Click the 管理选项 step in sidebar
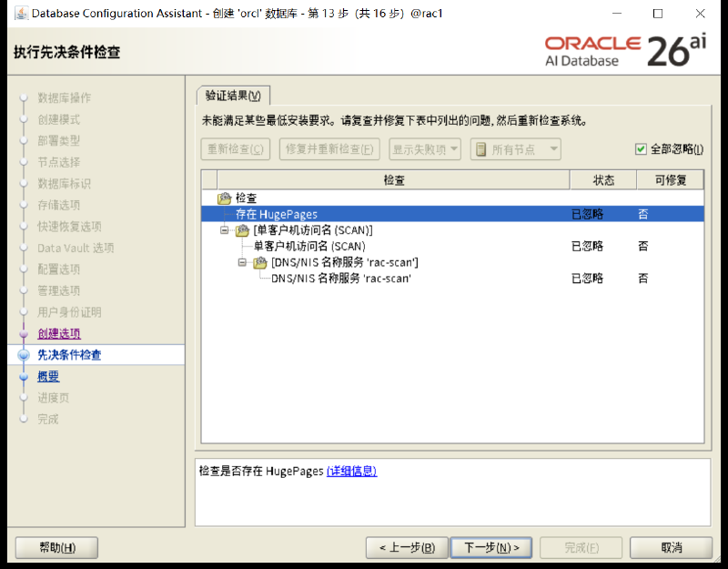This screenshot has height=569, width=728. tap(58, 290)
